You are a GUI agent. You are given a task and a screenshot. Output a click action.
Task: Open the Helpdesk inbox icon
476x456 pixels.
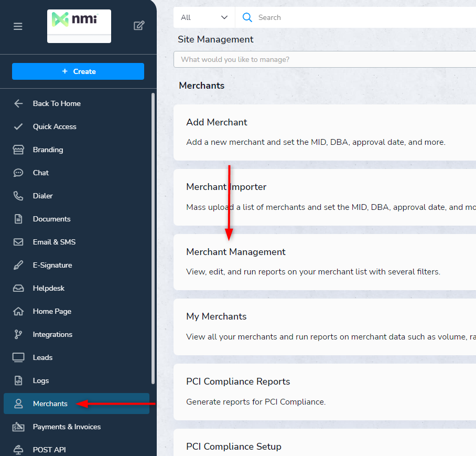point(18,288)
